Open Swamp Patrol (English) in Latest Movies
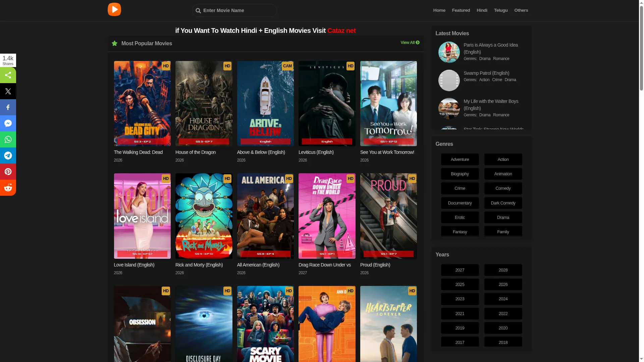Image resolution: width=644 pixels, height=362 pixels. pos(486,73)
